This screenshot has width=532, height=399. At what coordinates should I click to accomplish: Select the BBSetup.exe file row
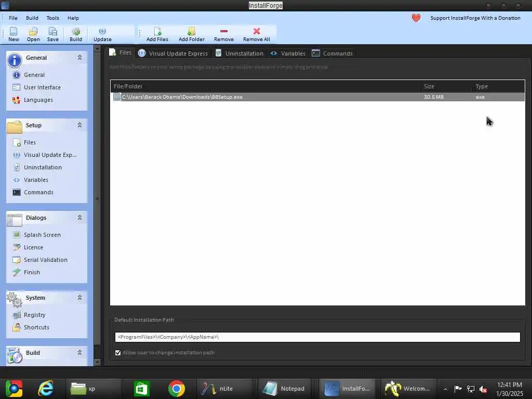[317, 97]
